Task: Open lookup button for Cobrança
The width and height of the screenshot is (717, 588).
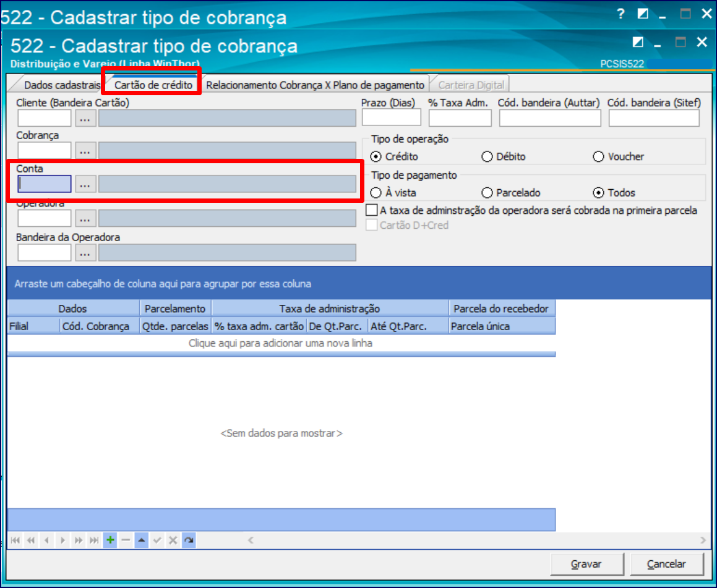Action: [x=85, y=151]
